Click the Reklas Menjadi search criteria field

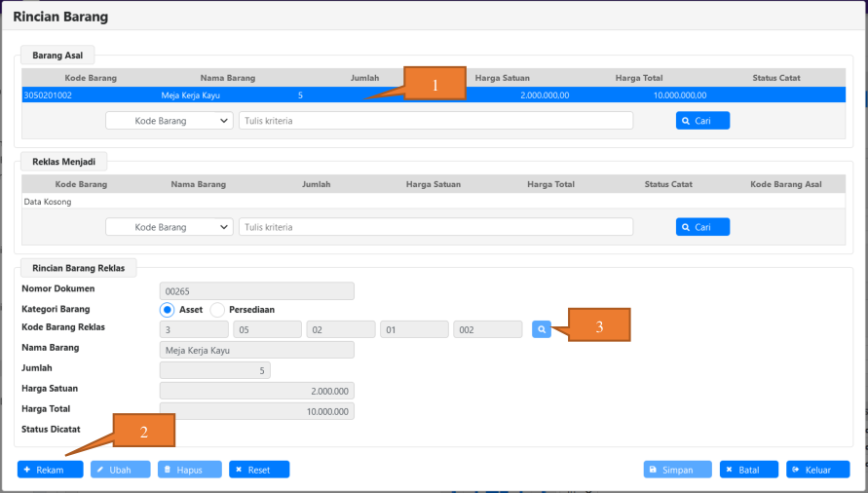[x=435, y=227]
